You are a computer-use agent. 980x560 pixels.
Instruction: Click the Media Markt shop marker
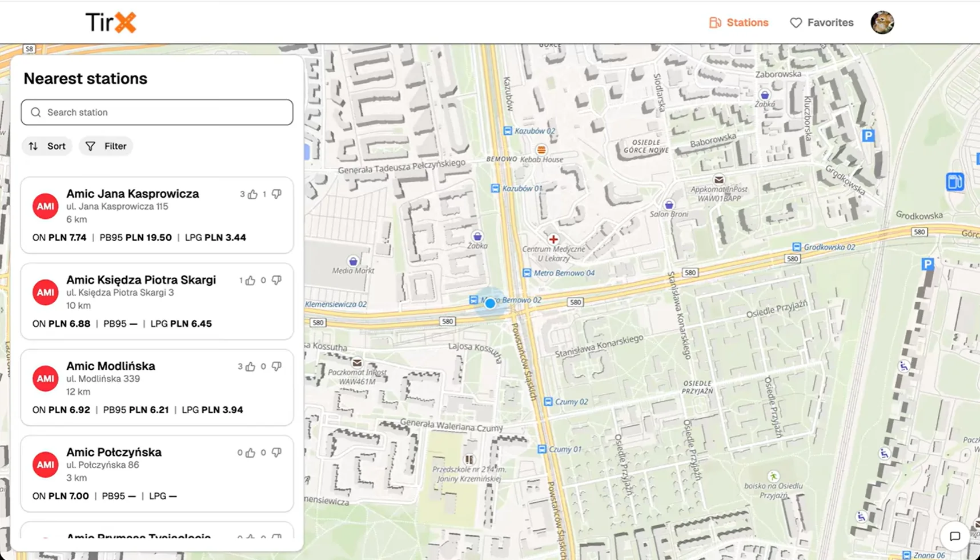(x=353, y=261)
